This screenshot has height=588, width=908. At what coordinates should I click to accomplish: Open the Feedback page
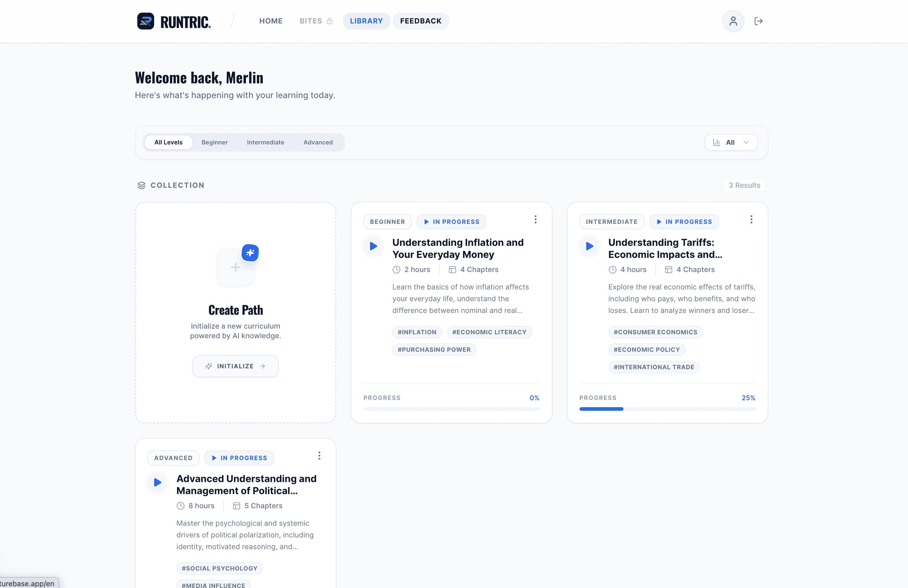pos(420,21)
